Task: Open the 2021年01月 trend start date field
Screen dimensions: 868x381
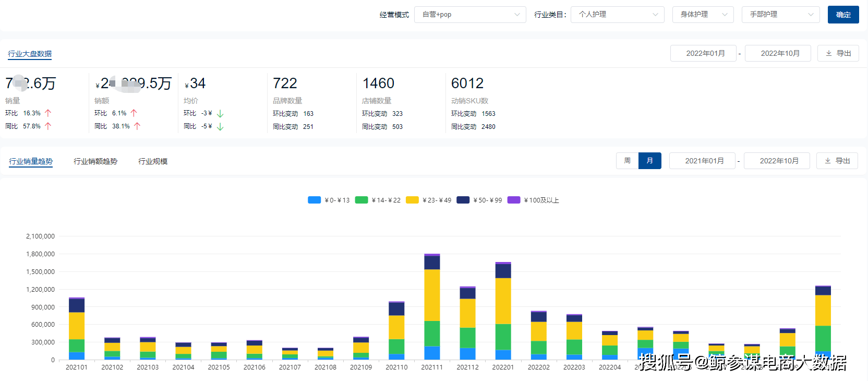Action: 702,161
